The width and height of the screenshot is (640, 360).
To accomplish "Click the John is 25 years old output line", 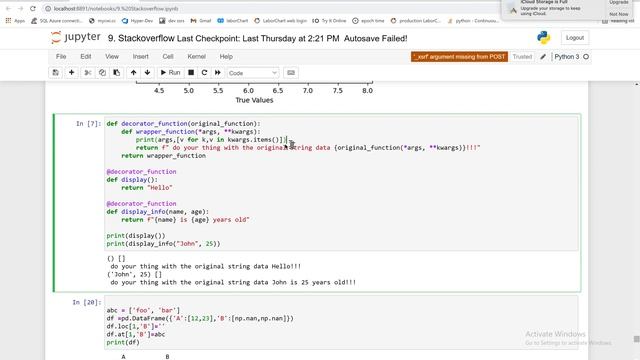I will pyautogui.click(x=233, y=282).
